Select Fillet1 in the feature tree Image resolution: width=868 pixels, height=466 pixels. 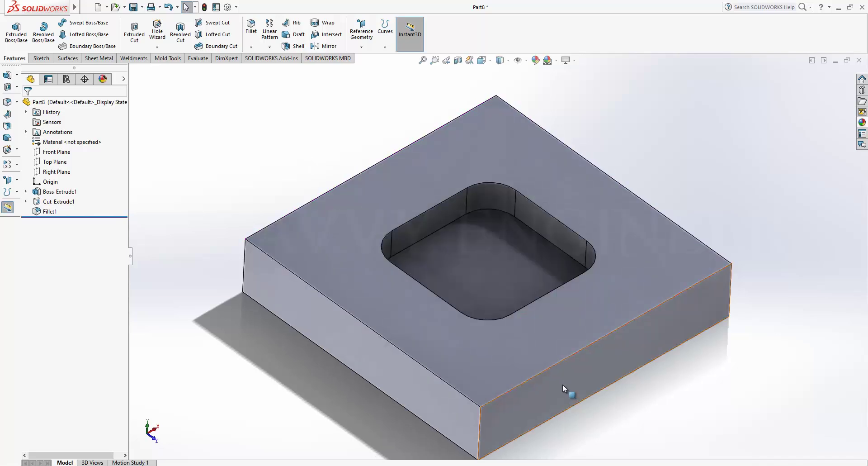[x=50, y=212]
